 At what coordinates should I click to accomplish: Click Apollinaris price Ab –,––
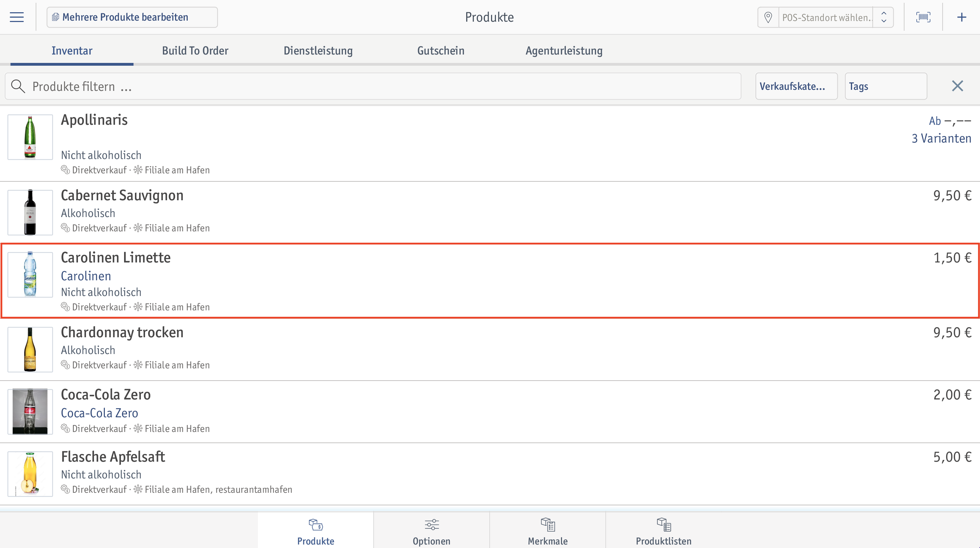(x=950, y=121)
